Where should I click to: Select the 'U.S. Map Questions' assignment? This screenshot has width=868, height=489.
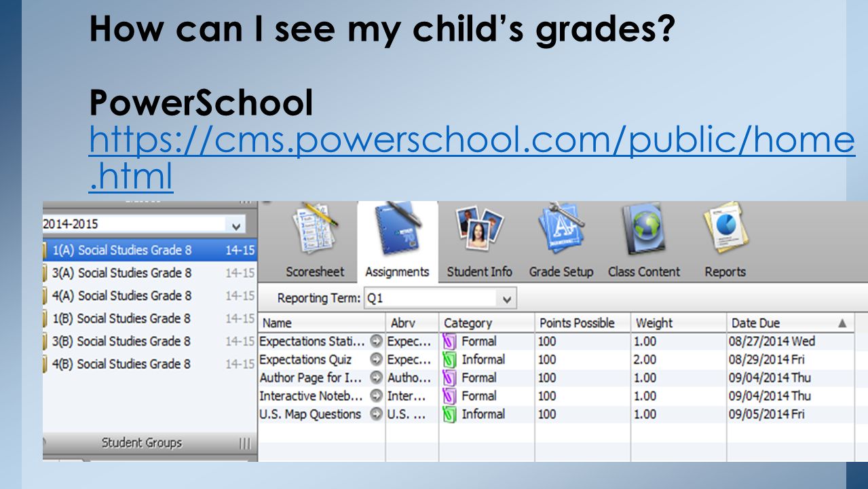point(310,414)
